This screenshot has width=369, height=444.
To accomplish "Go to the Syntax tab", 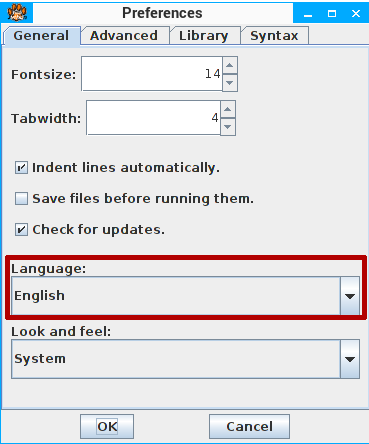I will tap(274, 36).
